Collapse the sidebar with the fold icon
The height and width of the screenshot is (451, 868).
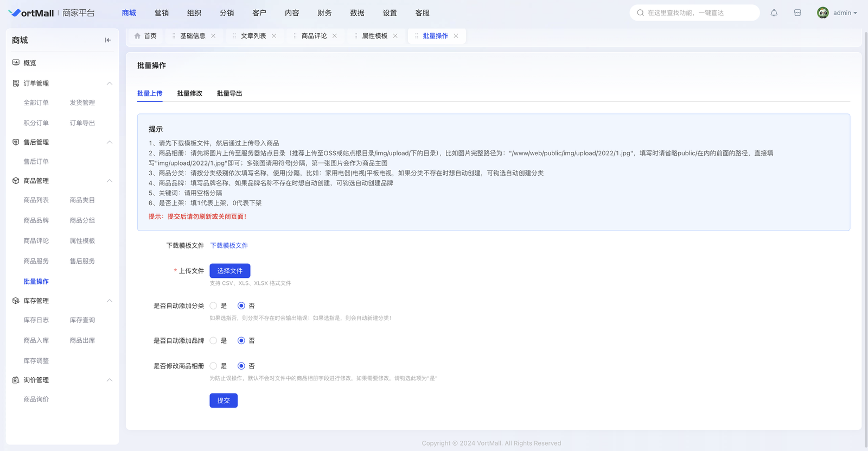pos(107,40)
